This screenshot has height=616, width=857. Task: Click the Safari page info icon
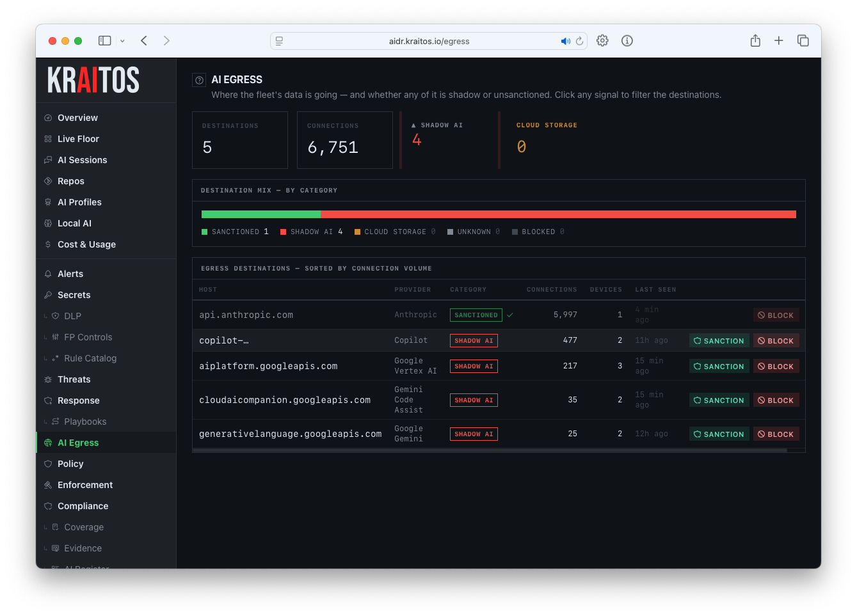point(627,41)
